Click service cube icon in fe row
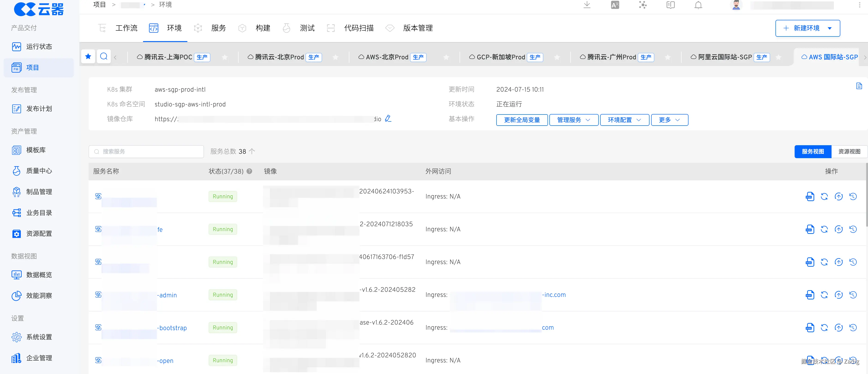The width and height of the screenshot is (868, 374). (98, 229)
